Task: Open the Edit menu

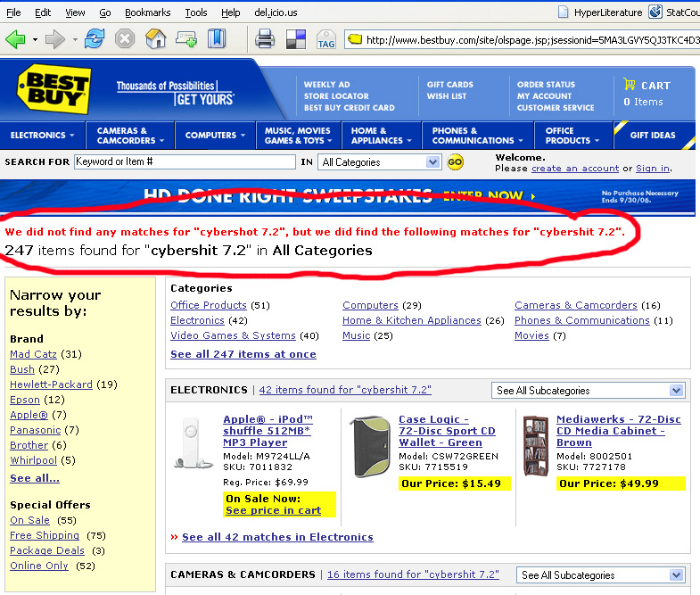Action: click(x=43, y=12)
